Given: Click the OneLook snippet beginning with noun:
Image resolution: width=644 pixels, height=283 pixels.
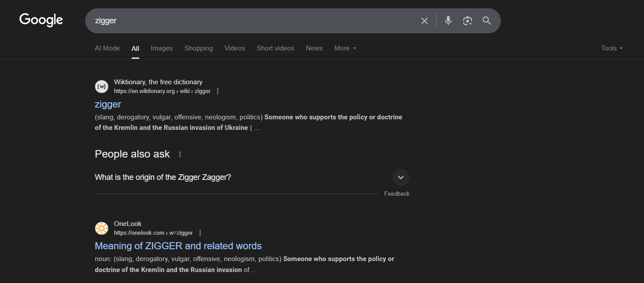Looking at the screenshot, I should pos(245,264).
